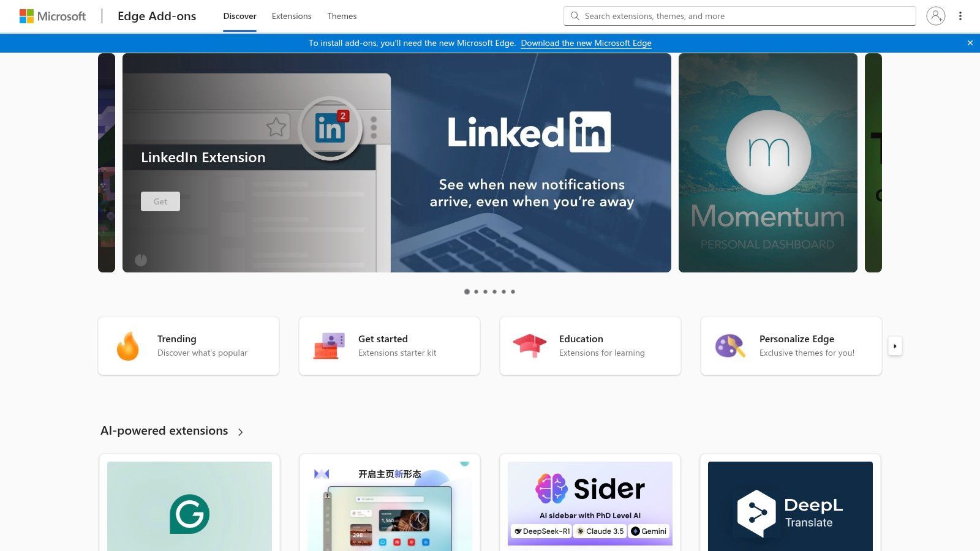The width and height of the screenshot is (980, 551).
Task: Open the DeepL Translate thumbnail
Action: coord(790,506)
